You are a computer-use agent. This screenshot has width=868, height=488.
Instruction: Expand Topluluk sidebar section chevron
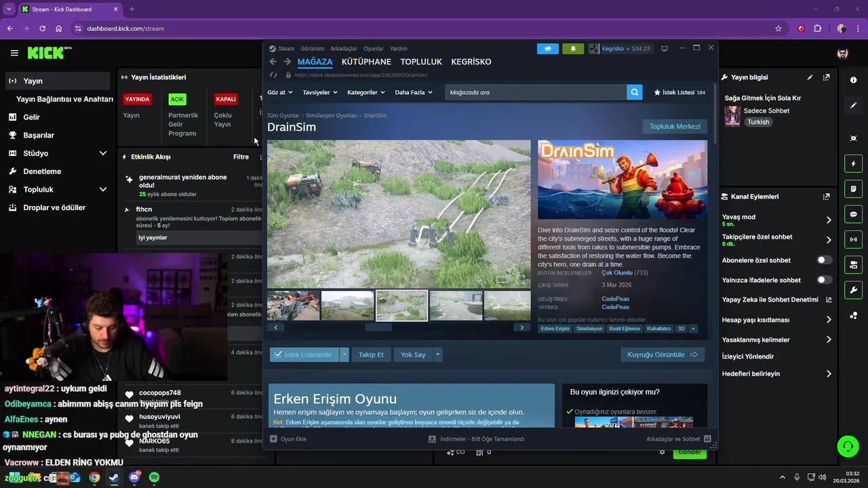pyautogui.click(x=103, y=189)
